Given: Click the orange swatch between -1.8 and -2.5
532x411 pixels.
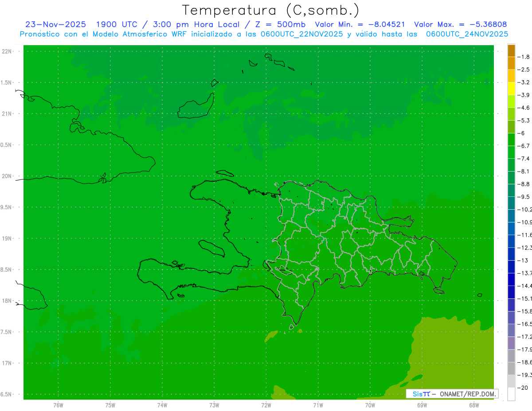Looking at the screenshot, I should tap(511, 63).
